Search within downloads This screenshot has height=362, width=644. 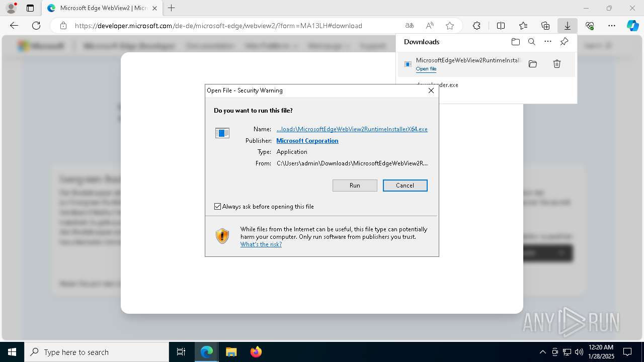(x=531, y=42)
